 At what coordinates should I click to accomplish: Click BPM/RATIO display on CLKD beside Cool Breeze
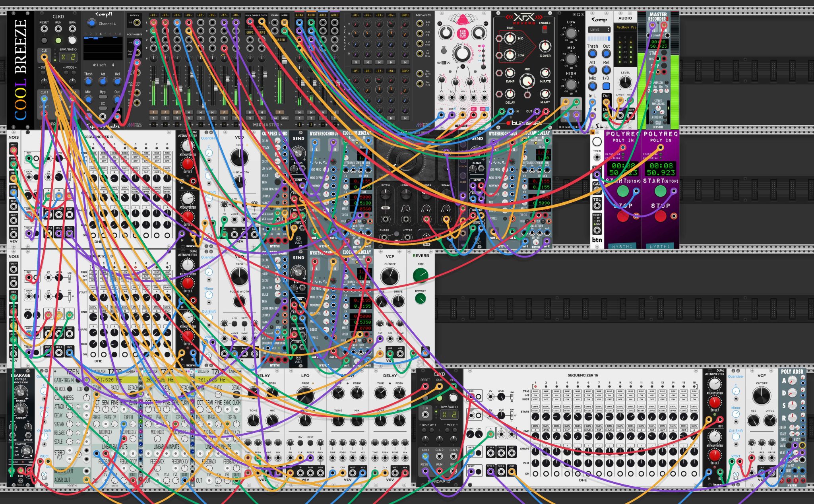coord(68,57)
